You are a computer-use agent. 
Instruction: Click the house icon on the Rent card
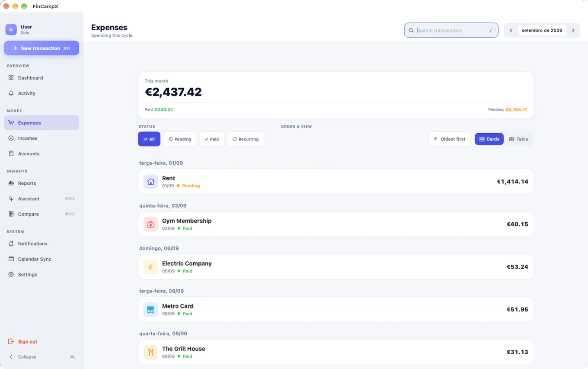(x=150, y=182)
